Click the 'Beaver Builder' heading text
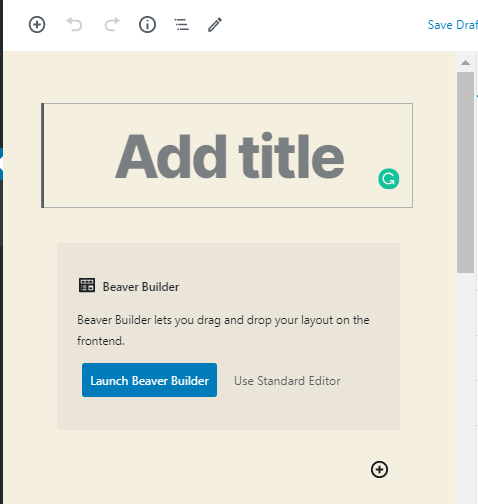Screen dimensions: 478x504 click(x=141, y=287)
